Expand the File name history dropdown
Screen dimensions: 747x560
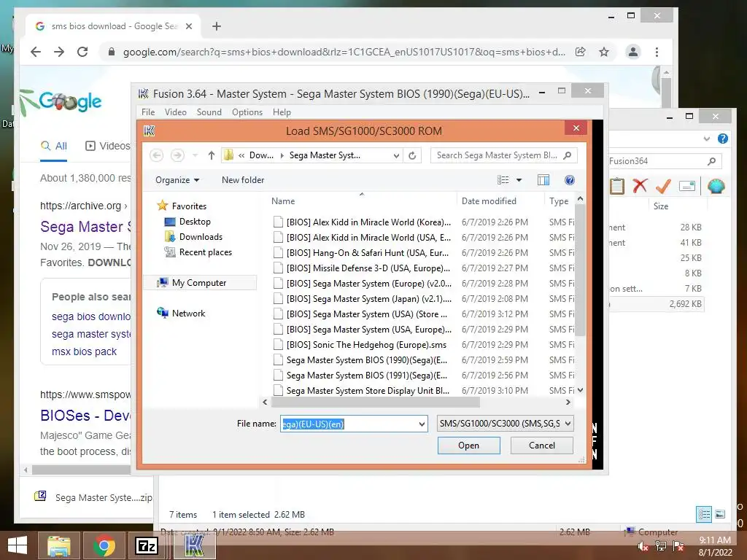[422, 424]
